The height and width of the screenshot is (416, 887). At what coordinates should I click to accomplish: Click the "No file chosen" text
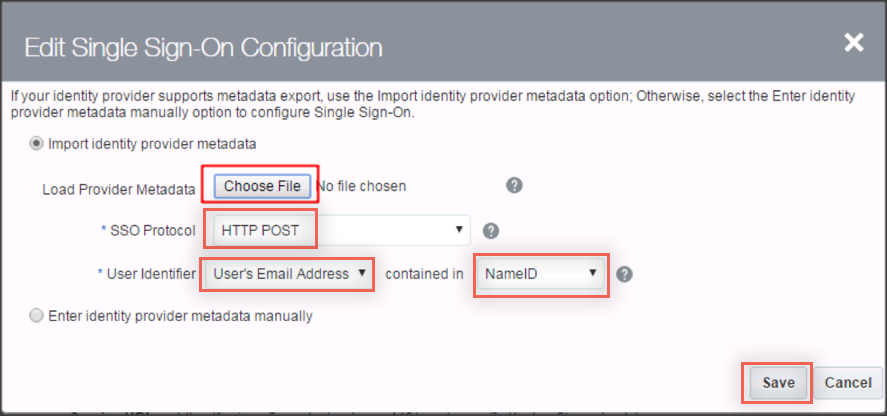coord(361,186)
